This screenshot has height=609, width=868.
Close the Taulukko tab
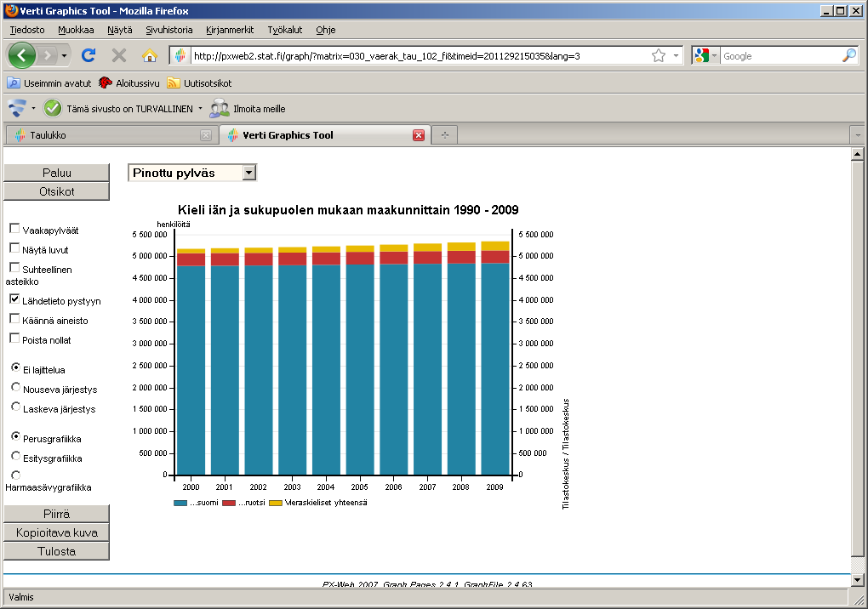point(206,135)
